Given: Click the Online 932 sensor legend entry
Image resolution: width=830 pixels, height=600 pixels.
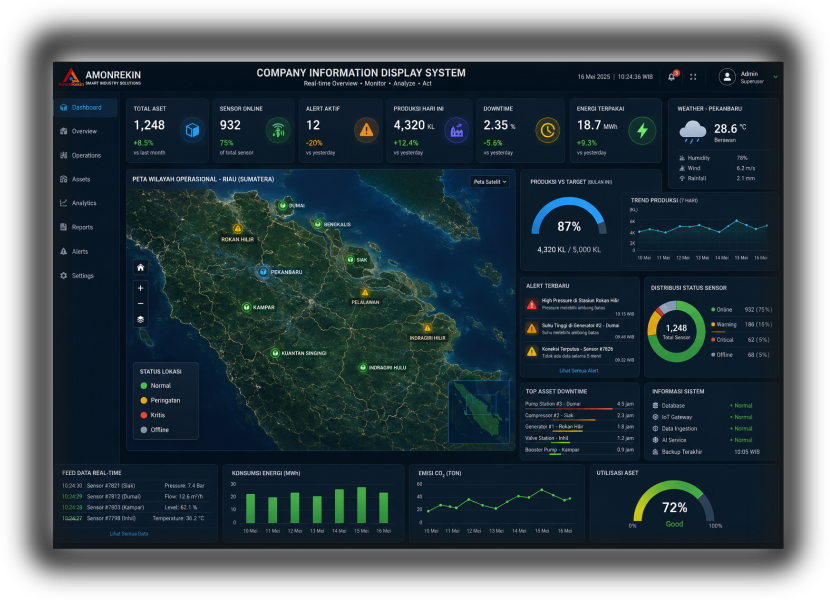Looking at the screenshot, I should pyautogui.click(x=741, y=310).
